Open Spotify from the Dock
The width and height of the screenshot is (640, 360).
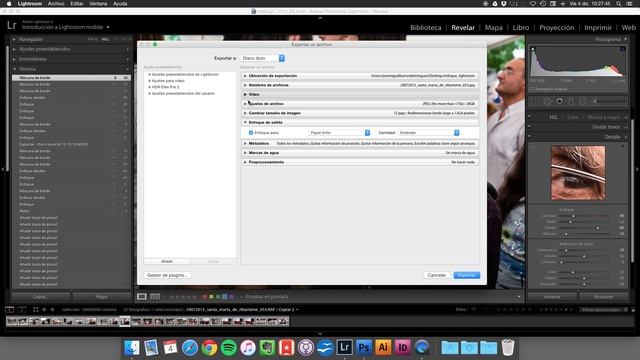229,348
